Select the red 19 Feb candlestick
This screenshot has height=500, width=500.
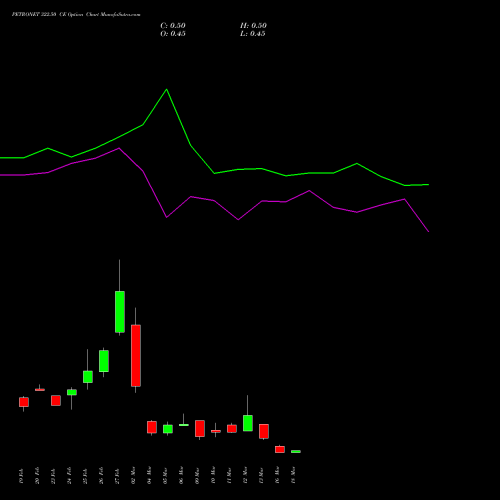point(24,402)
